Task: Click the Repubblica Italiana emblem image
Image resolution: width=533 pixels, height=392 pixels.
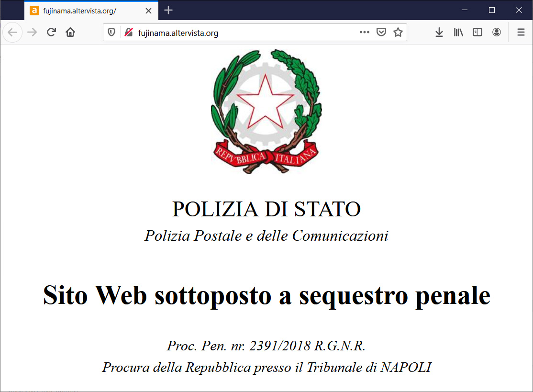Action: pyautogui.click(x=266, y=112)
